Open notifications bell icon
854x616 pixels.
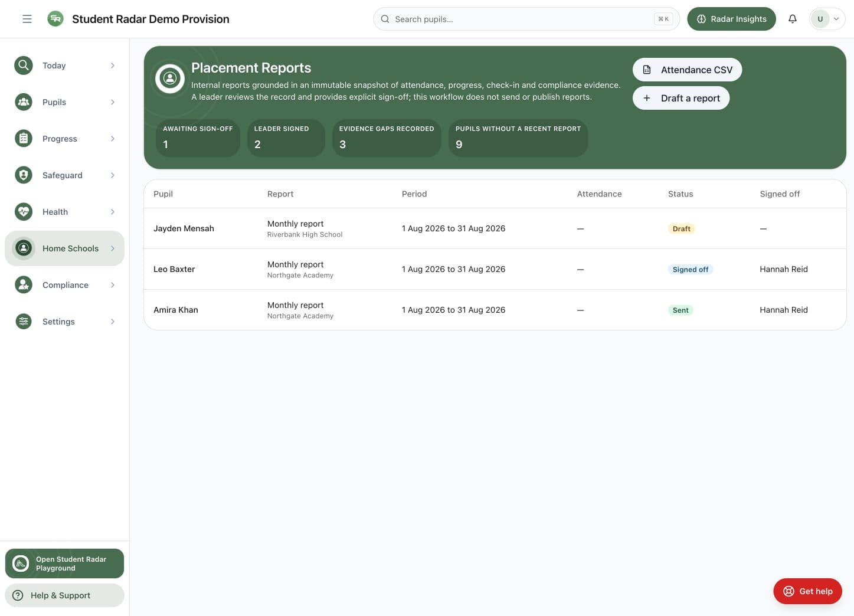pyautogui.click(x=793, y=19)
